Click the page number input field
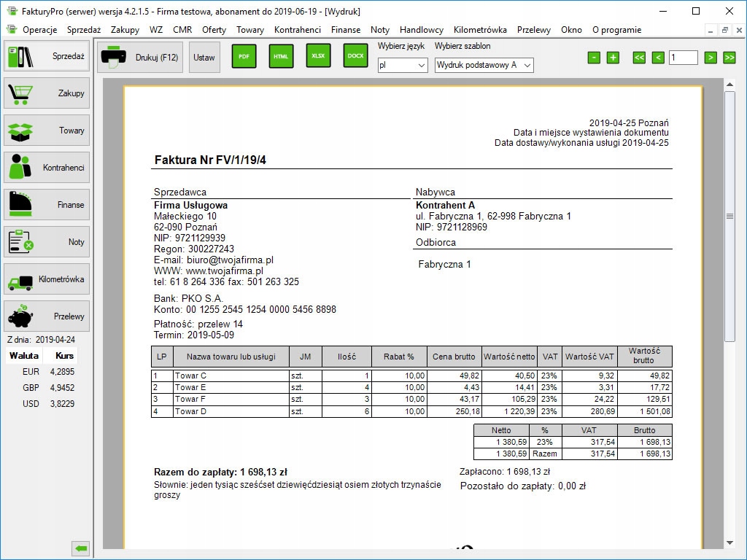This screenshot has width=747, height=560. [x=683, y=58]
